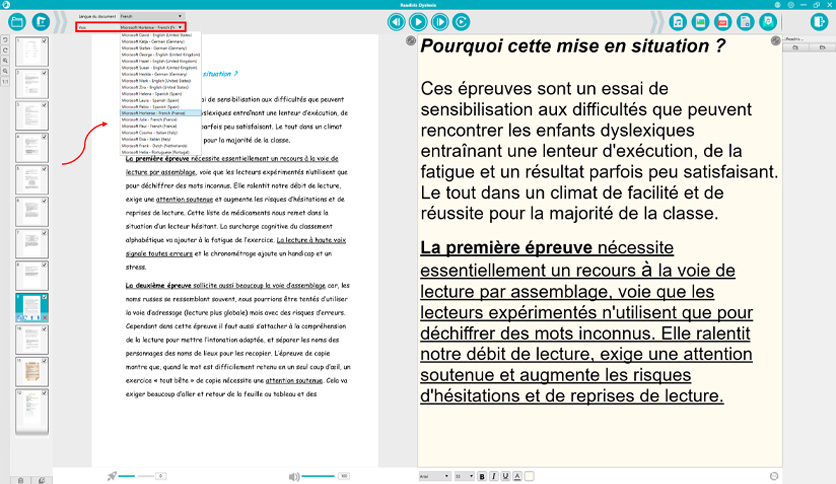Select voice Microsoft Julie - French (France)
The height and width of the screenshot is (484, 836).
pos(160,119)
